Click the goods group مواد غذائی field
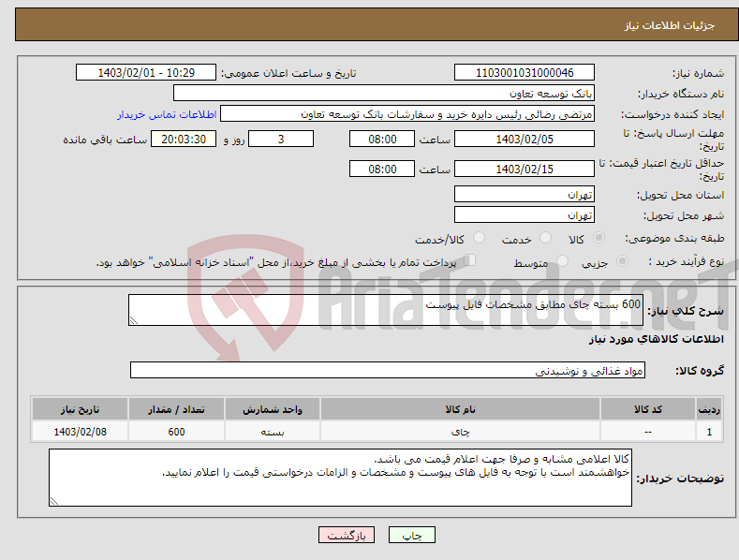The image size is (739, 560). coord(388,371)
